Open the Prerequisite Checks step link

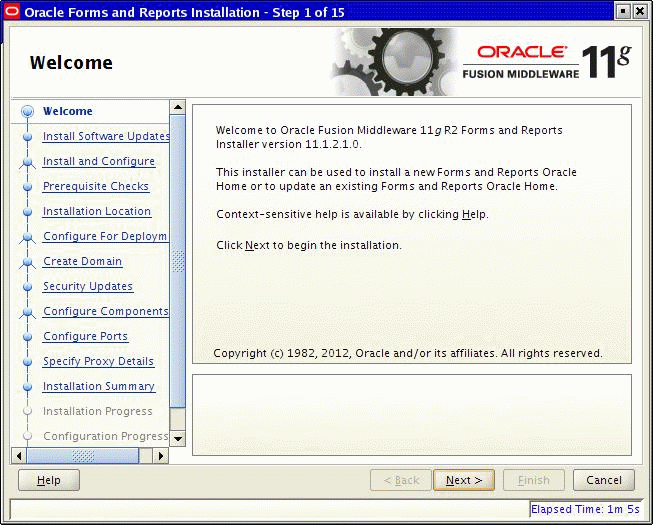click(96, 186)
